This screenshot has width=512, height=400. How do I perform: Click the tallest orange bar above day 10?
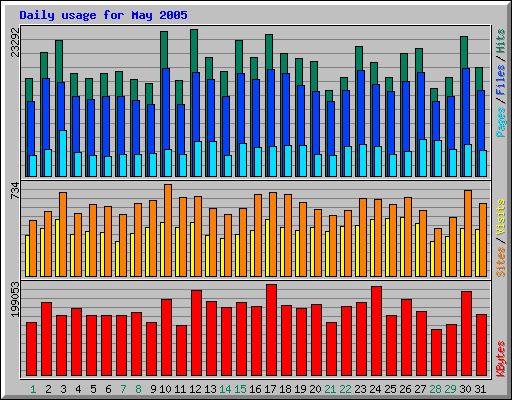[x=168, y=230]
